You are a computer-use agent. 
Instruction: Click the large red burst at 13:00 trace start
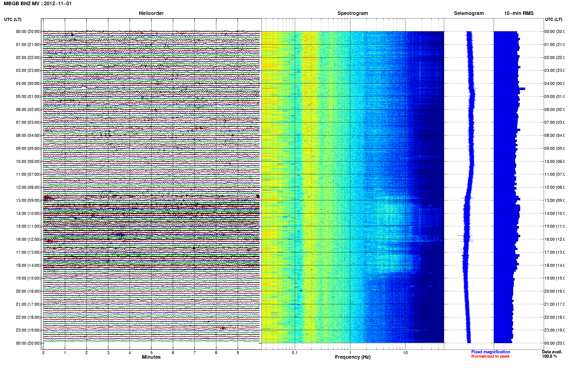pyautogui.click(x=48, y=198)
